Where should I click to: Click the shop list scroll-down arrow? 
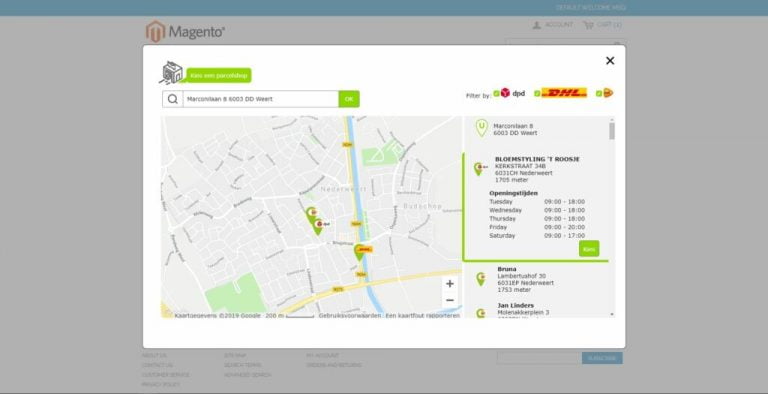point(612,314)
